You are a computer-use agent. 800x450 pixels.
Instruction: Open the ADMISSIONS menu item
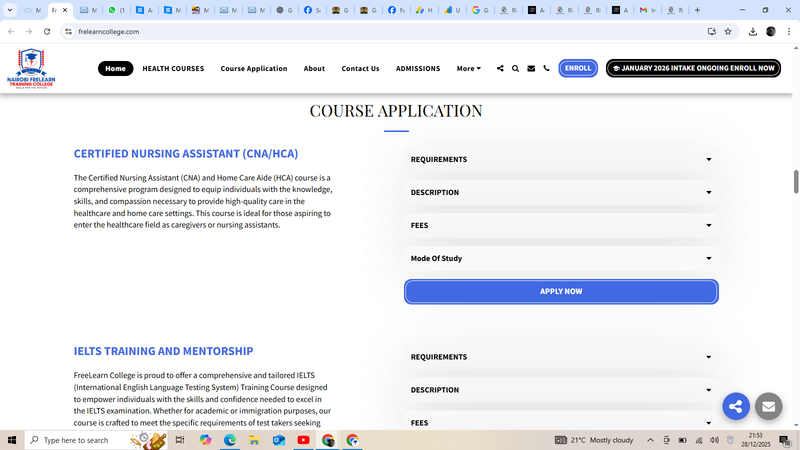click(x=417, y=69)
